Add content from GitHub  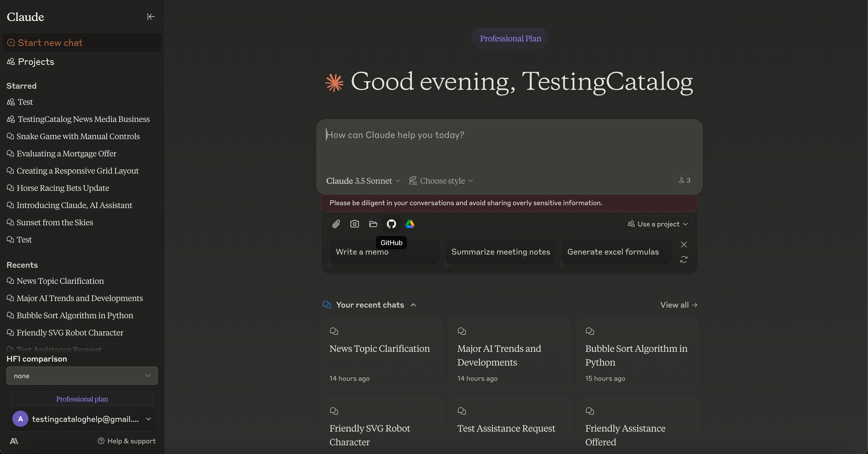coord(391,224)
